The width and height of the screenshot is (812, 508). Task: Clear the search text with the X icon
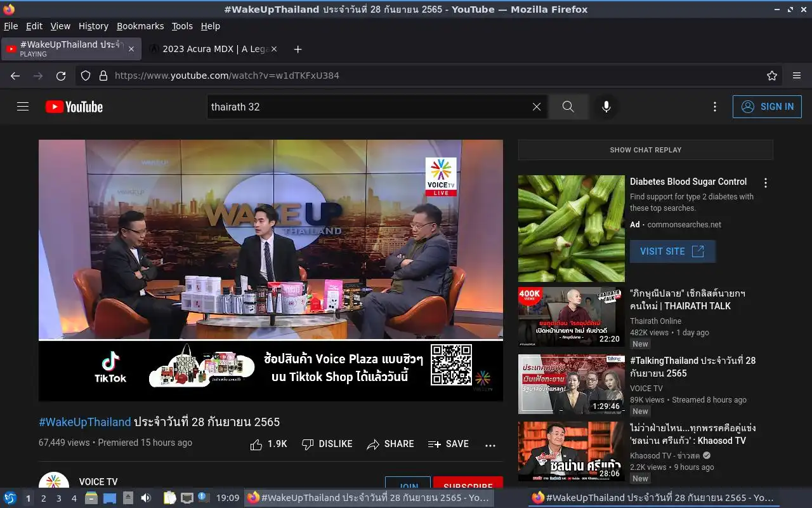tap(537, 107)
